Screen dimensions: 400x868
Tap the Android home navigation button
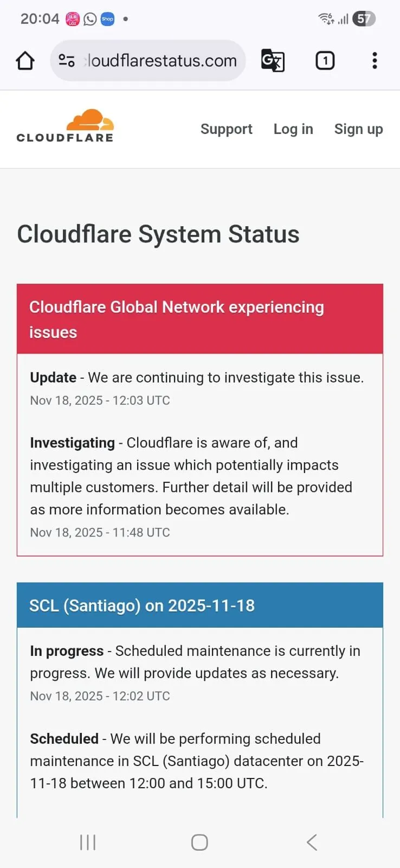[x=199, y=842]
